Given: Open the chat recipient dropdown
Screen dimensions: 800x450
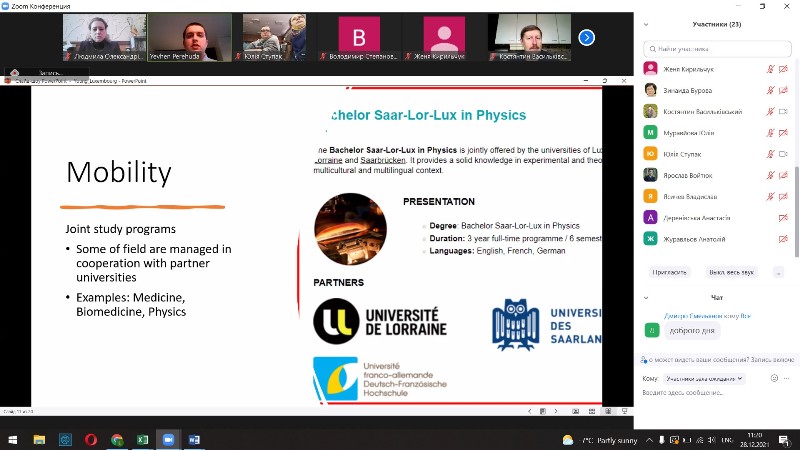Looking at the screenshot, I should pos(705,379).
